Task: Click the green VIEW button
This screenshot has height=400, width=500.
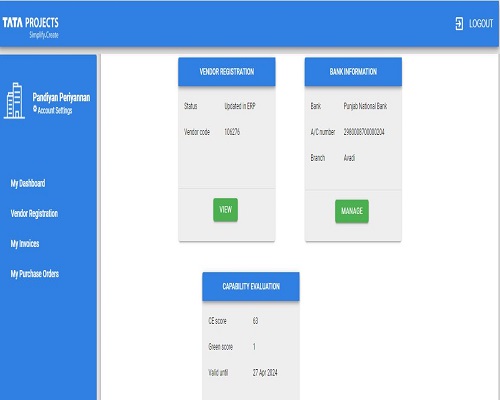Action: (x=225, y=210)
